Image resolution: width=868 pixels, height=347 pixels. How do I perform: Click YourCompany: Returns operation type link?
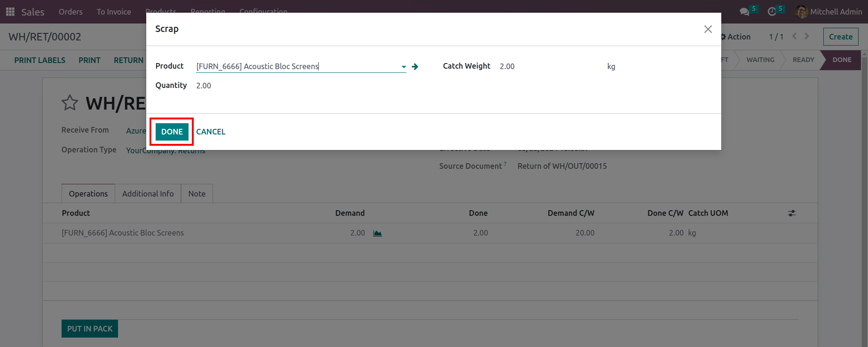tap(166, 150)
